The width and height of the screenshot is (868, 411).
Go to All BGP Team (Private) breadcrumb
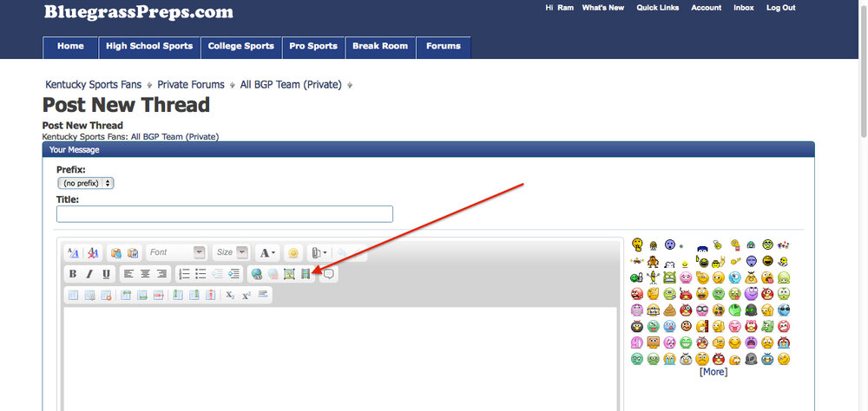click(291, 85)
